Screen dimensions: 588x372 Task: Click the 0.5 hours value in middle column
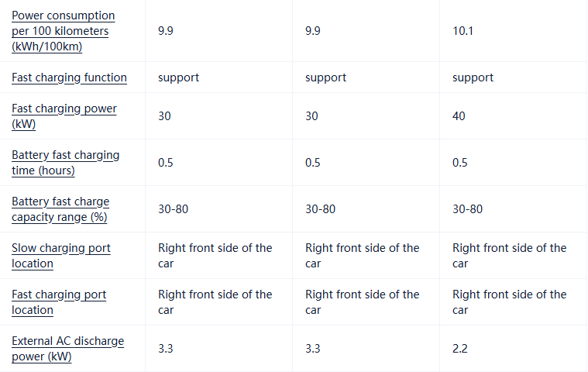(313, 163)
